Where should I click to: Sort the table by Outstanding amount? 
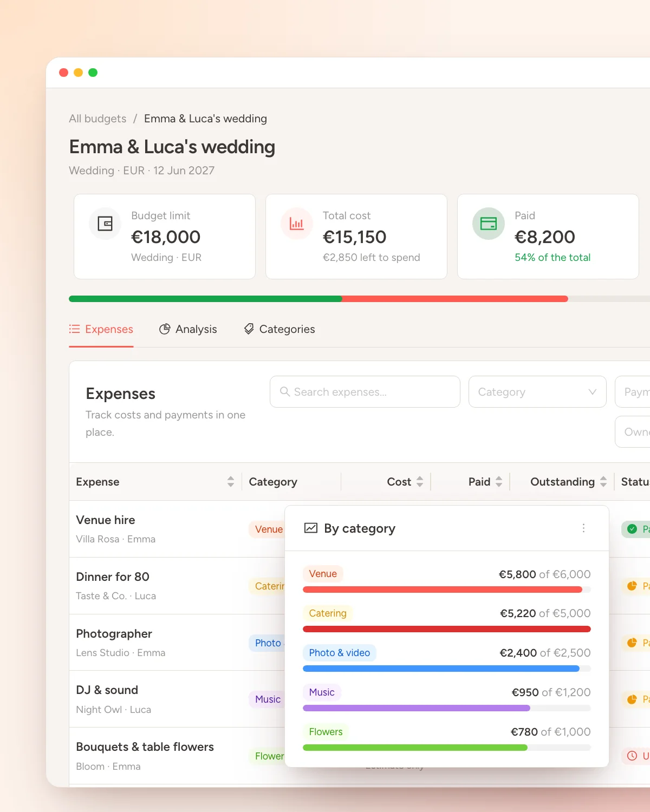click(603, 482)
